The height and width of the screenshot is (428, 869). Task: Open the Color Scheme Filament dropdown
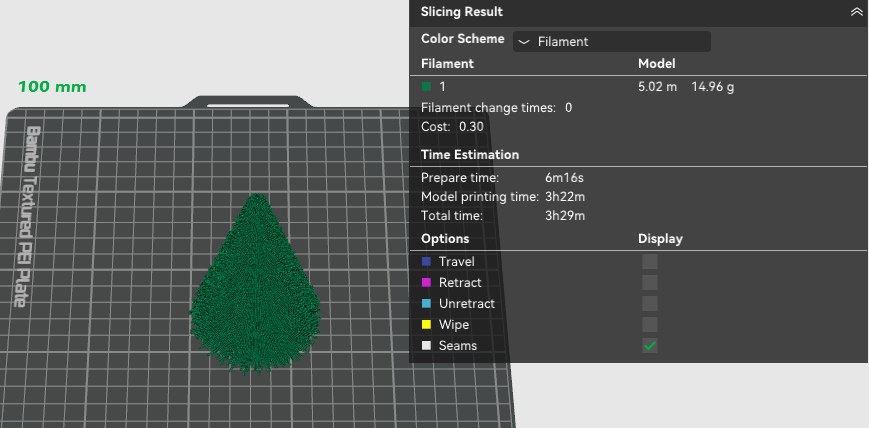click(x=612, y=42)
